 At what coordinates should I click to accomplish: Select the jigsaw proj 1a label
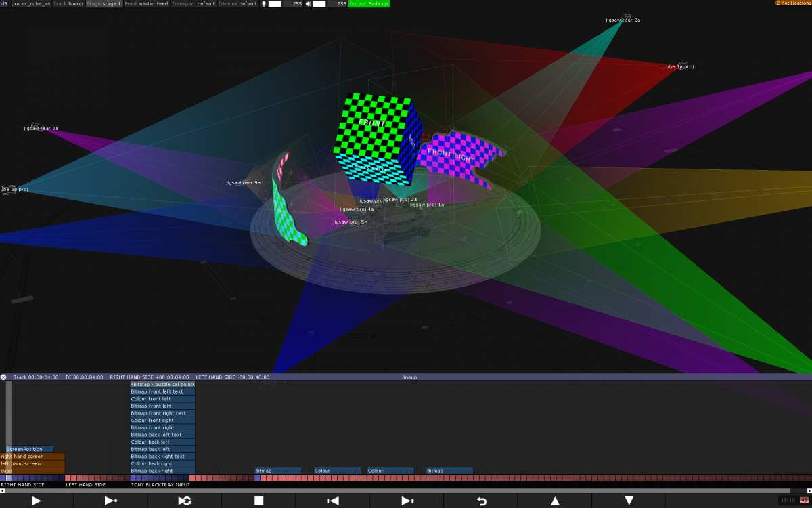coord(427,204)
